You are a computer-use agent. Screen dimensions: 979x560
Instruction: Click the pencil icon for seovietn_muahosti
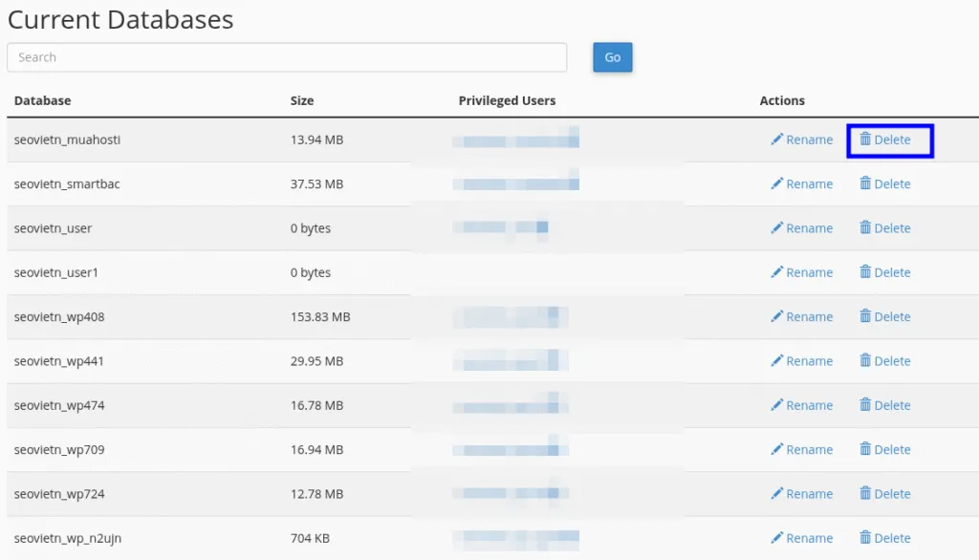[x=777, y=140]
